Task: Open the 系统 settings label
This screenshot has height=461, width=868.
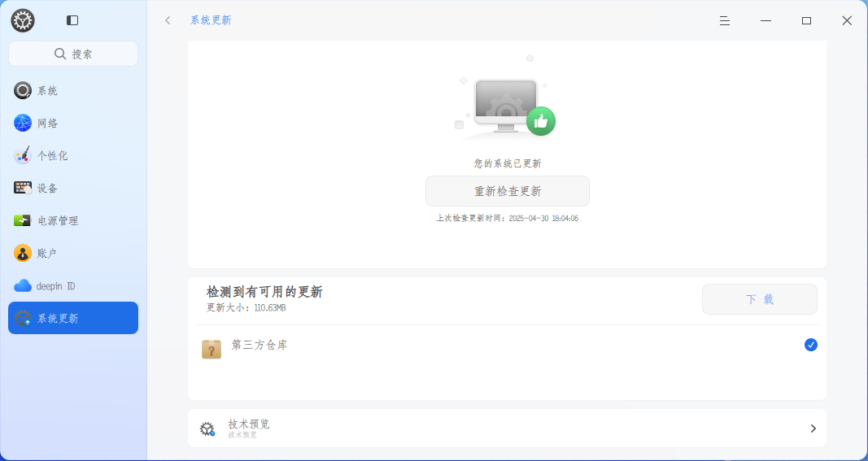Action: 47,91
